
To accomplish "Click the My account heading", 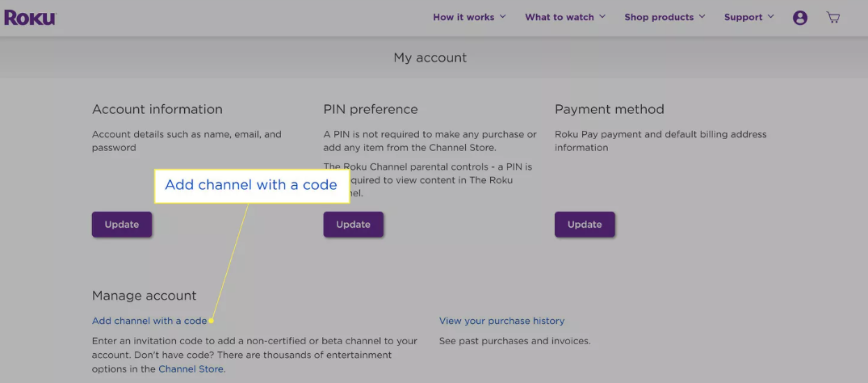I will 430,57.
